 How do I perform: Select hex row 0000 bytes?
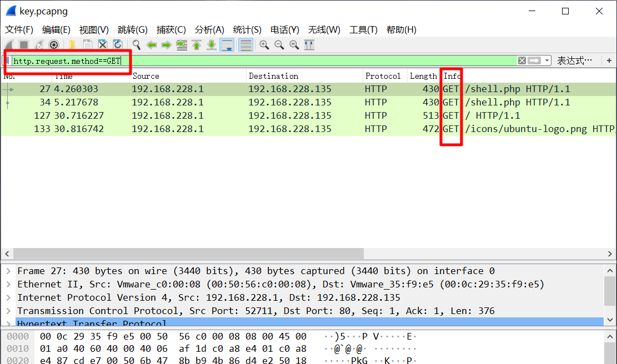tap(173, 336)
